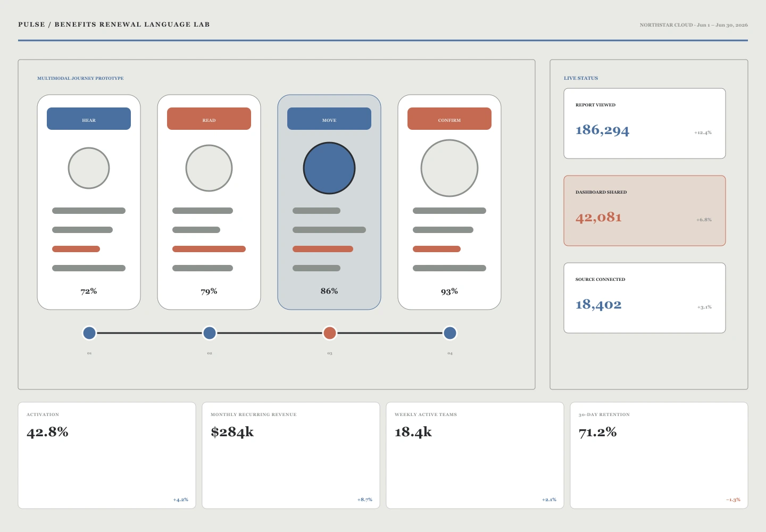Screen dimensions: 766x532
Task: Click the Source Connected count 18,402
Action: pos(598,305)
